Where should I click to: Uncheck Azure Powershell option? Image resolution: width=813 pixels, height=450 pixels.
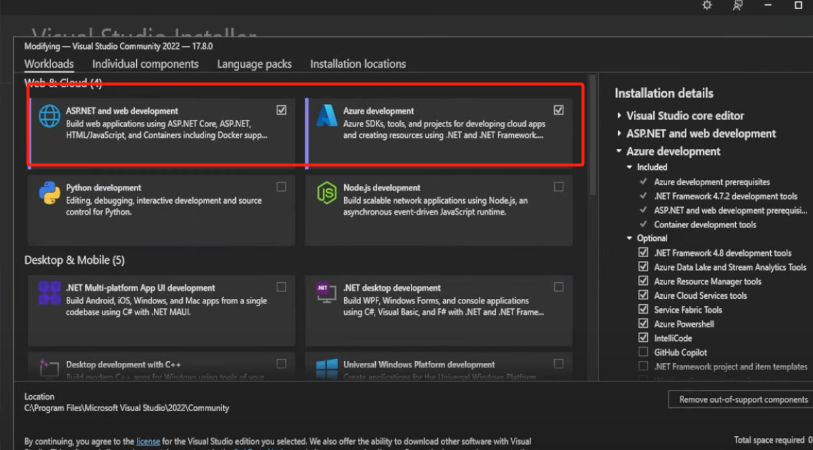(x=643, y=324)
